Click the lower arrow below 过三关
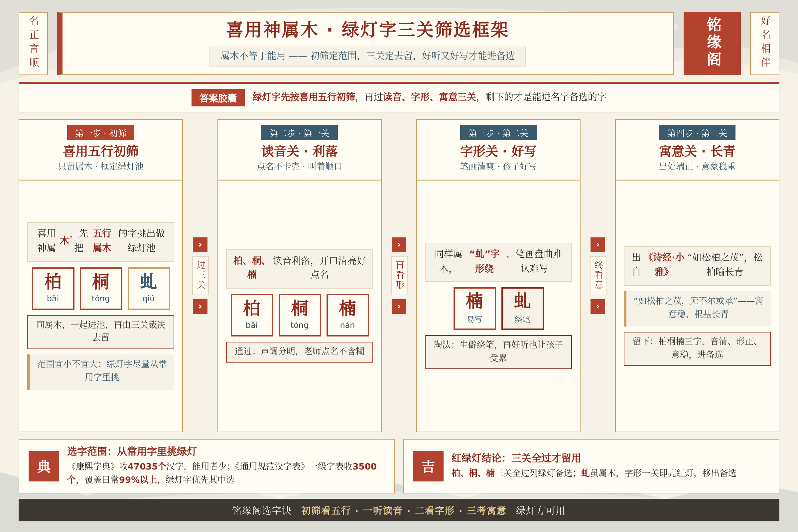Screen dimensions: 798x532 pyautogui.click(x=200, y=307)
